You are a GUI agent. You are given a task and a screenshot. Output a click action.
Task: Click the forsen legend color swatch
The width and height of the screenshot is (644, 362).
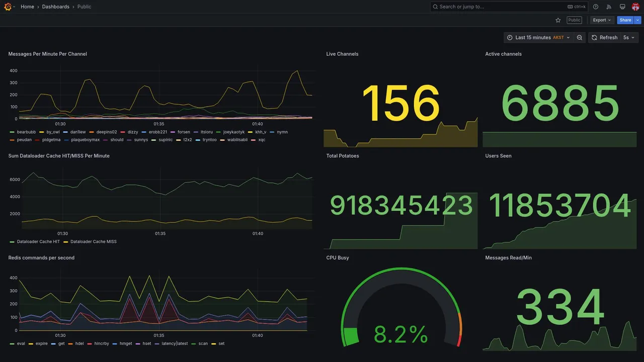(173, 132)
